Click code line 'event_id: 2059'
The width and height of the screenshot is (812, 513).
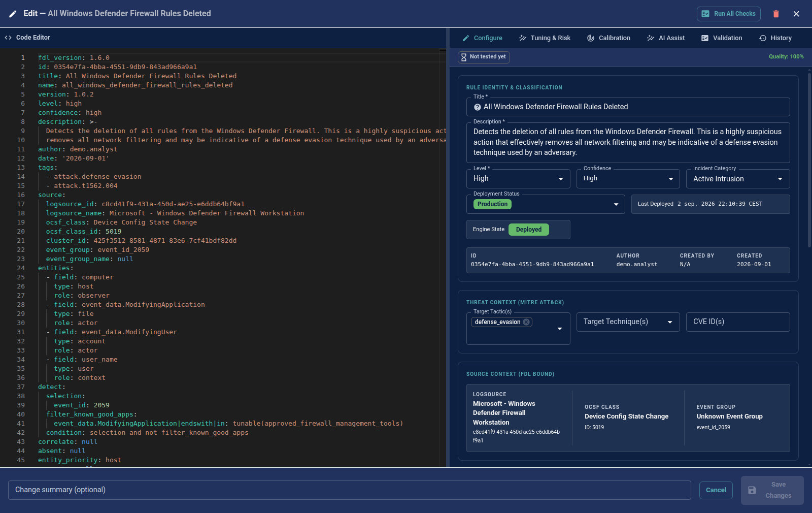82,405
